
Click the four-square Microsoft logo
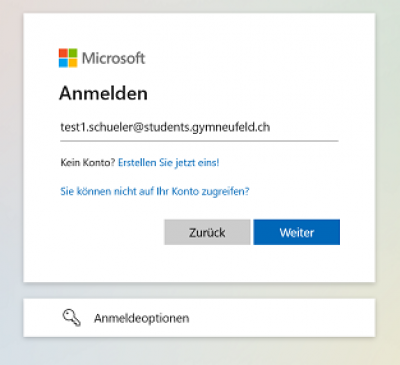tap(68, 58)
